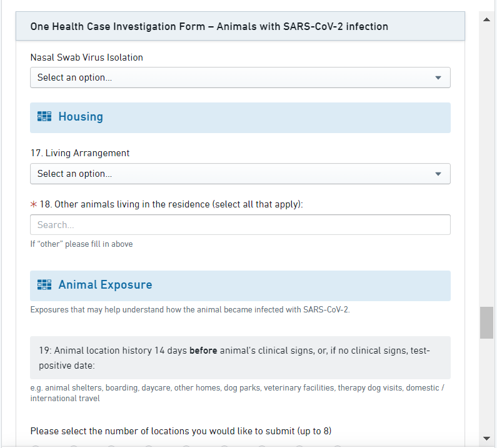Open the Living Arrangement select box

240,174
